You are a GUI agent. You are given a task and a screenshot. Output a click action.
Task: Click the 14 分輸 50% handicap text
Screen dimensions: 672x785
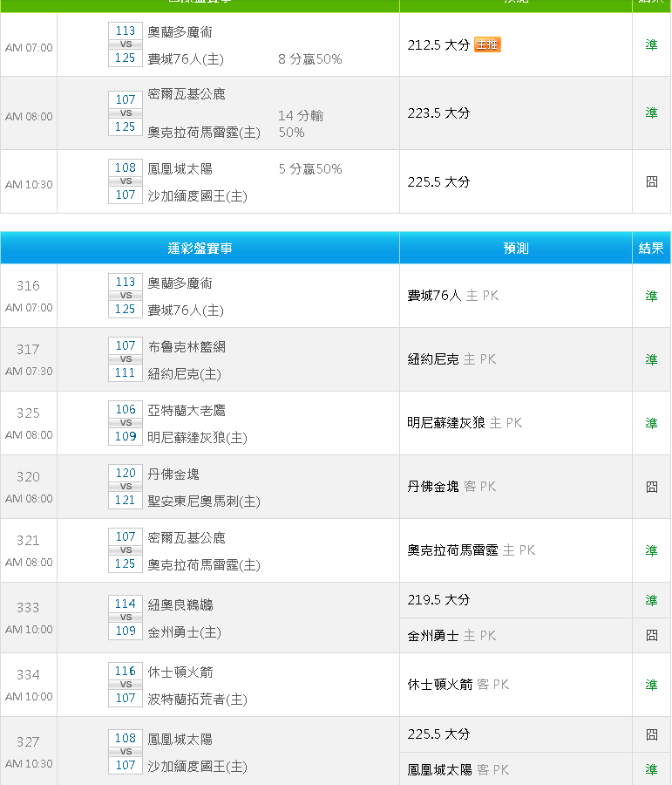coord(301,124)
